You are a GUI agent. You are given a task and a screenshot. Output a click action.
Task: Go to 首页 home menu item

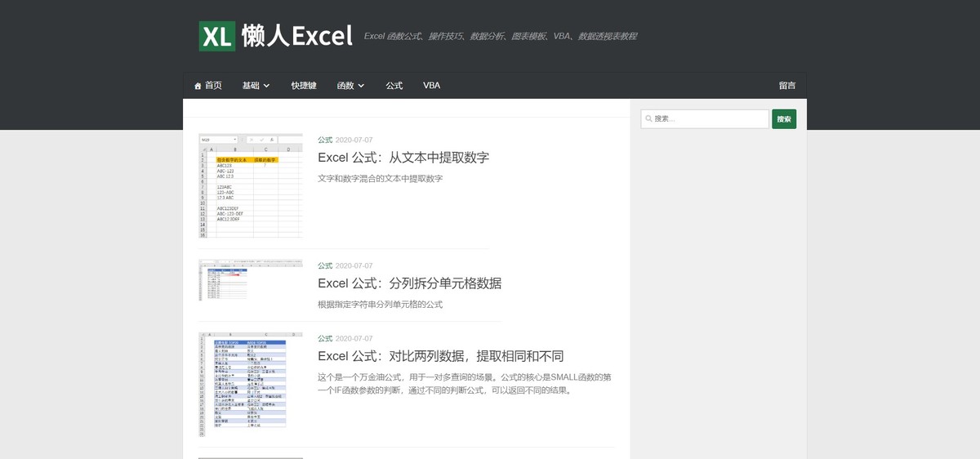click(207, 86)
